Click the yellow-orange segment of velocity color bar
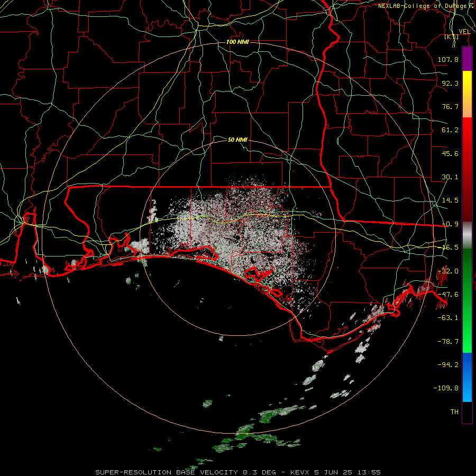This screenshot has width=476, height=476. pos(467,94)
